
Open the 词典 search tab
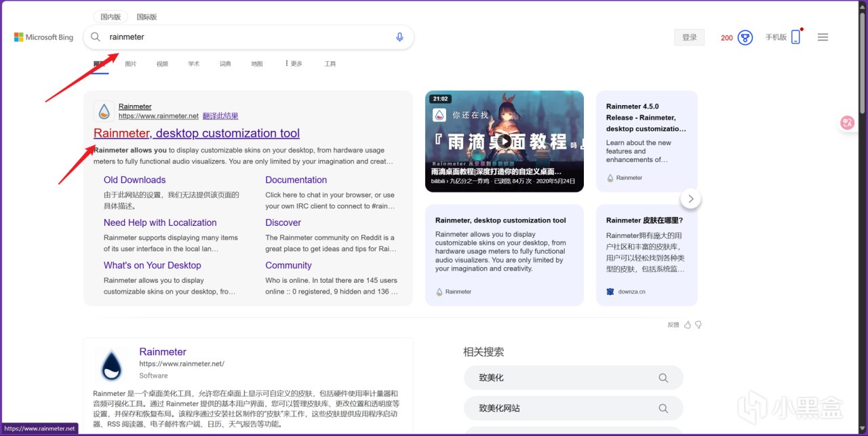[x=225, y=64]
